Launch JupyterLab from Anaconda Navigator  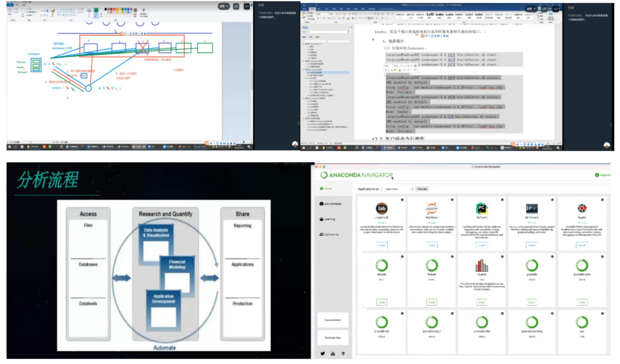[381, 245]
